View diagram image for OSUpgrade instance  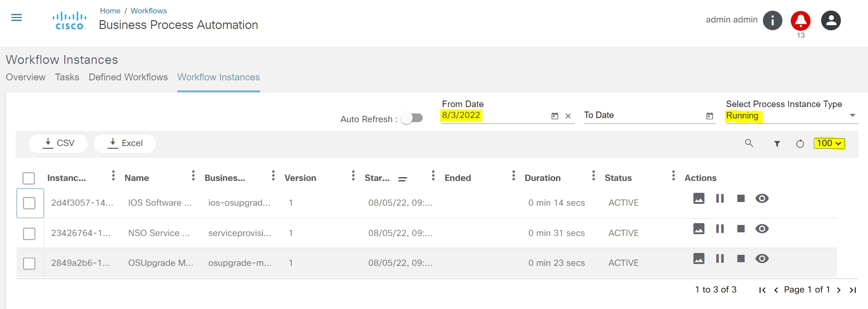tap(699, 259)
